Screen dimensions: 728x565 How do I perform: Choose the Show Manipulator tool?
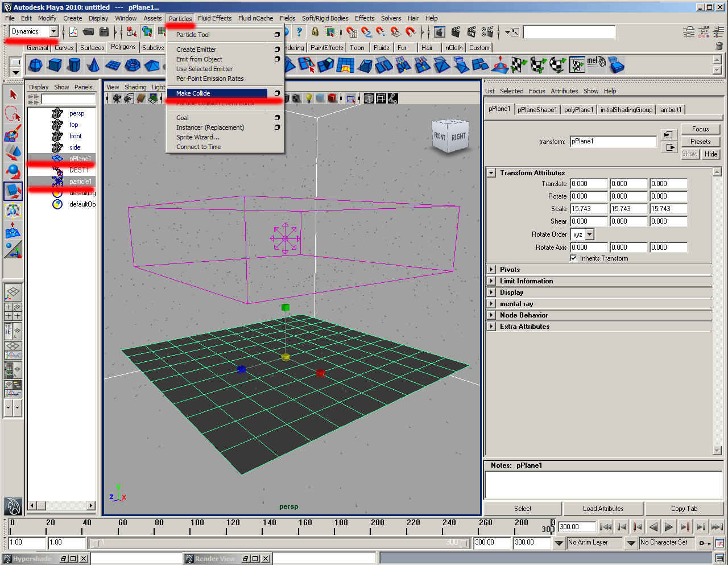click(x=13, y=249)
